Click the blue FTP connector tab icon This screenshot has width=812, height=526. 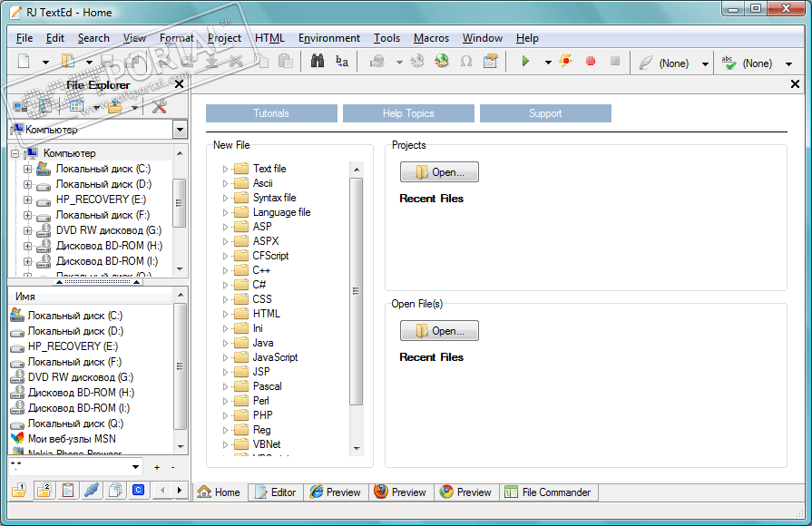coord(92,490)
